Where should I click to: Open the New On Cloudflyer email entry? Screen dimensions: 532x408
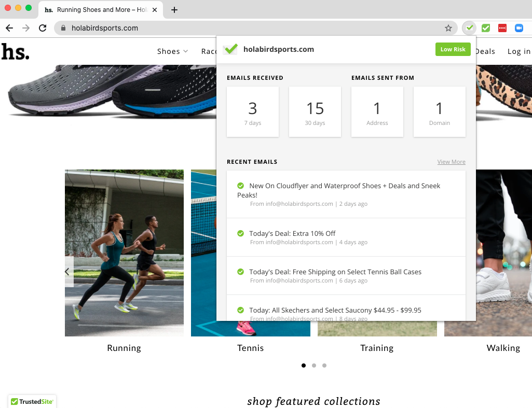point(346,194)
